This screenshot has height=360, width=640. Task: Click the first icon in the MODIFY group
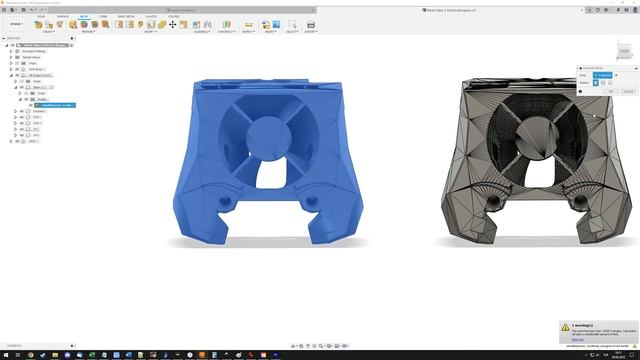coord(119,24)
